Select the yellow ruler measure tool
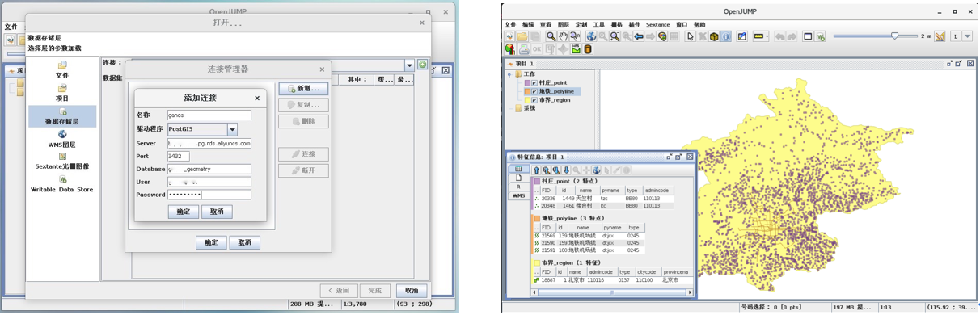 click(x=758, y=36)
